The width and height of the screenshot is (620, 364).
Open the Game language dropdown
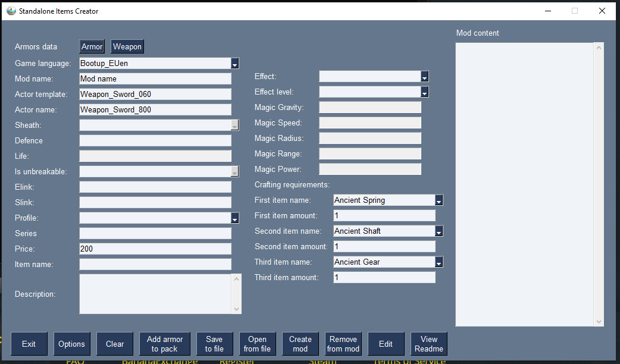click(234, 63)
